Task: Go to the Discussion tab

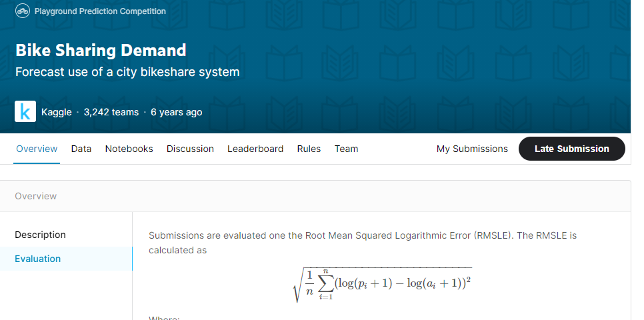Action: point(190,149)
